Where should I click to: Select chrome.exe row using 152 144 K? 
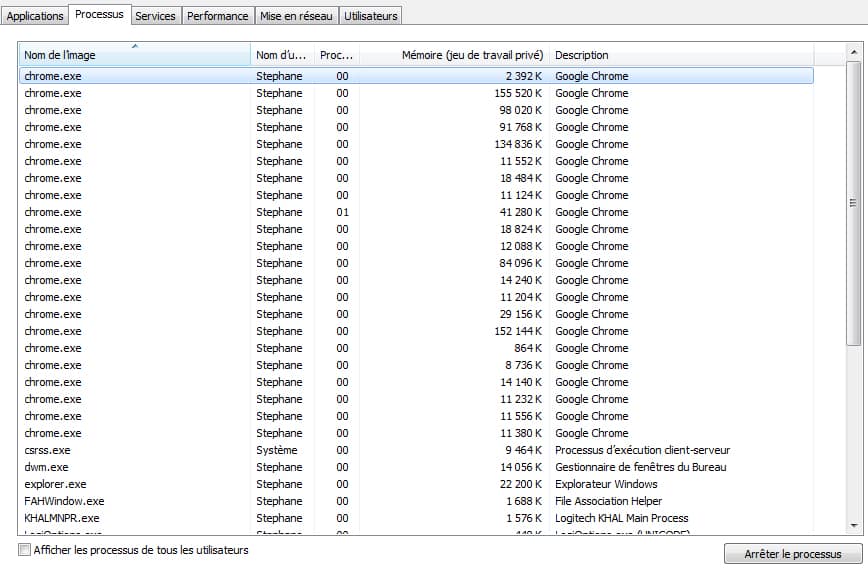pos(416,331)
